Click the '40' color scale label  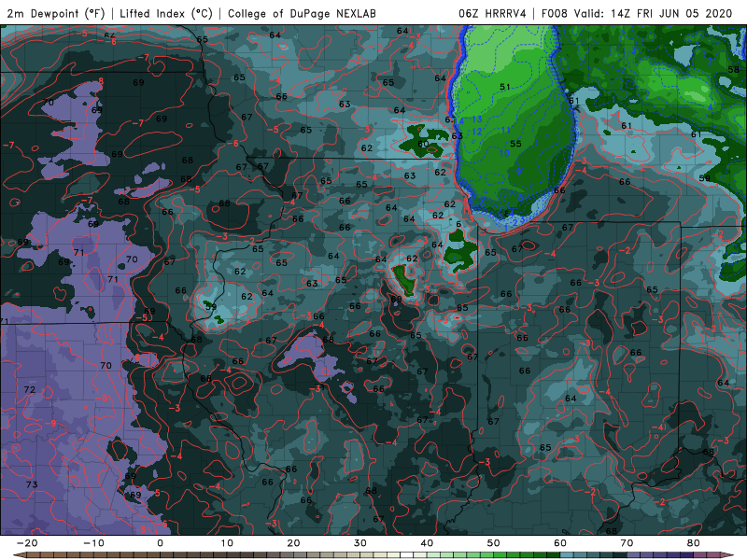click(x=427, y=543)
